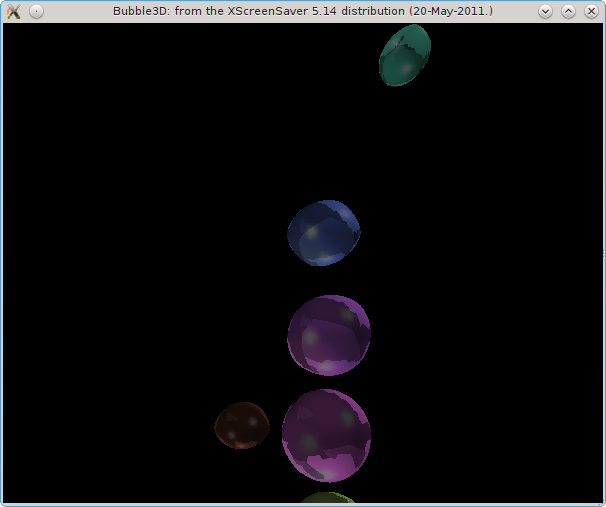
Task: Click the bottom-right resize corner of the window
Action: click(602, 503)
